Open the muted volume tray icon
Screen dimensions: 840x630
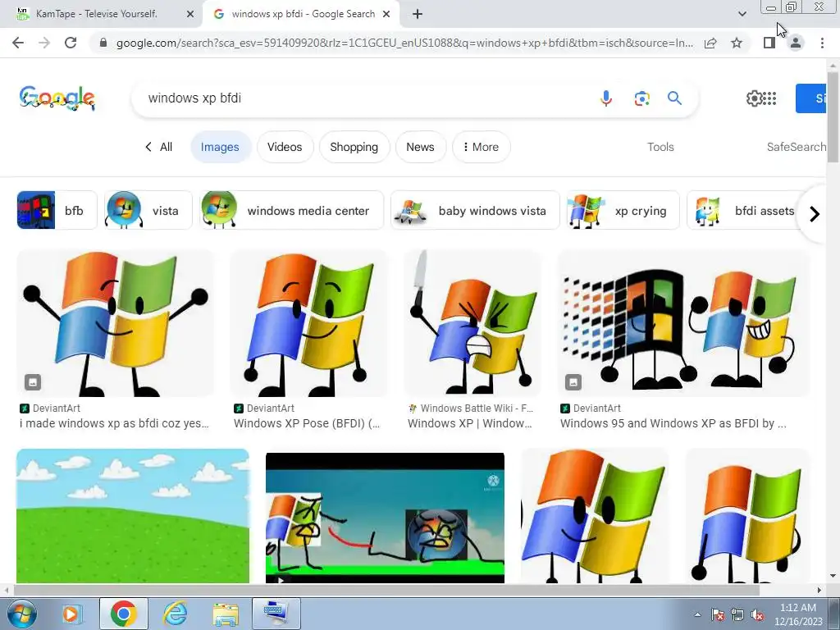[x=757, y=614]
